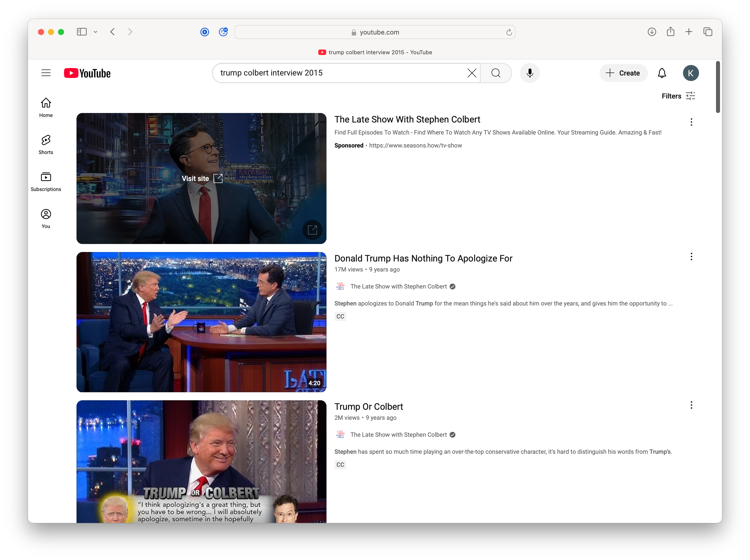
Task: Click the Create button
Action: pyautogui.click(x=623, y=73)
